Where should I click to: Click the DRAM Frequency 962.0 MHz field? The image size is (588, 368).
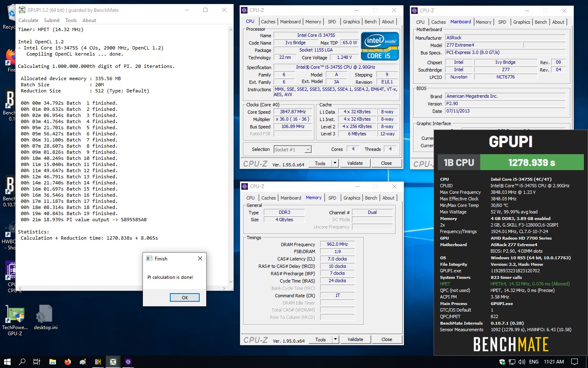pos(337,244)
